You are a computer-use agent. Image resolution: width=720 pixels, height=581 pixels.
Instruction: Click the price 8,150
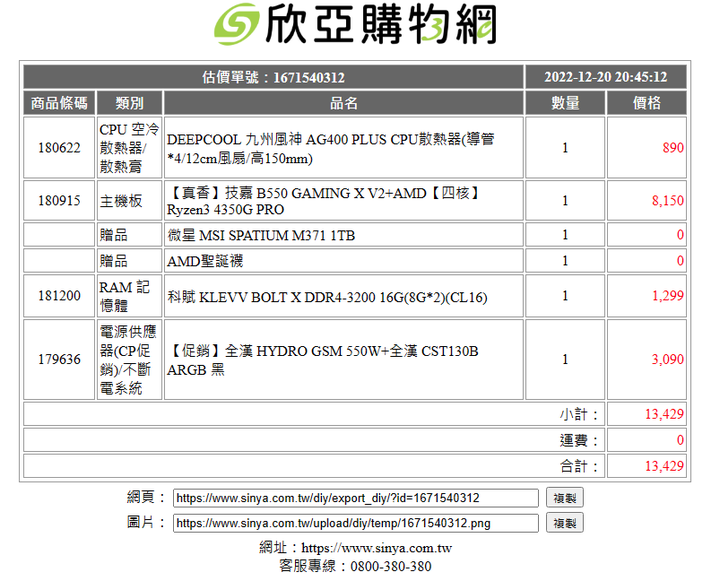668,201
